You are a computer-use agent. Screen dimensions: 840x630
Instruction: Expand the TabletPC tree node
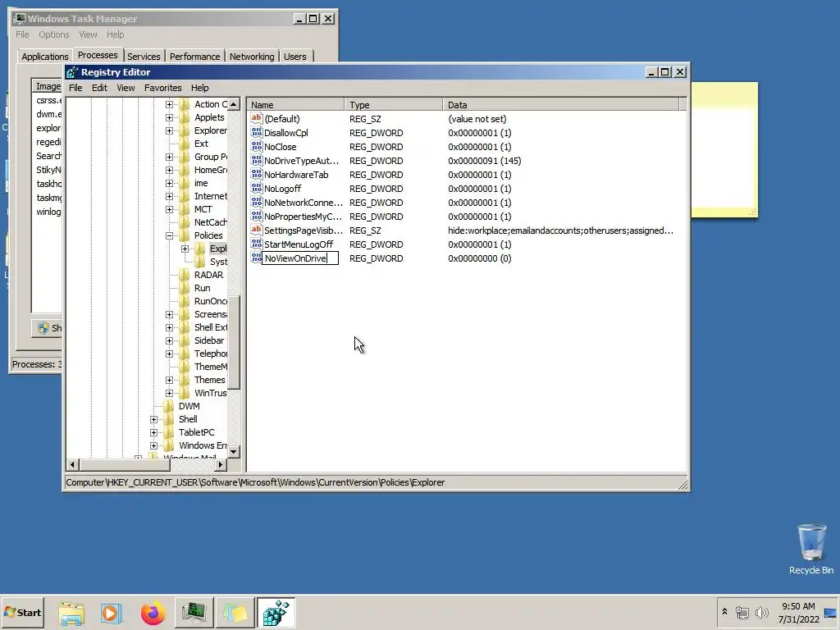(153, 432)
